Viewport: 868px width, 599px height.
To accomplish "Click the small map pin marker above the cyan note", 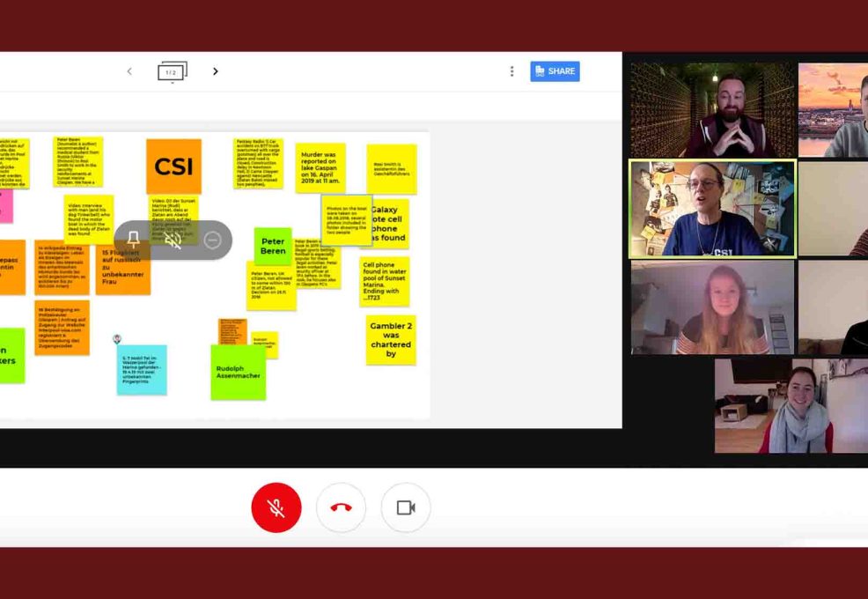I will tap(117, 338).
